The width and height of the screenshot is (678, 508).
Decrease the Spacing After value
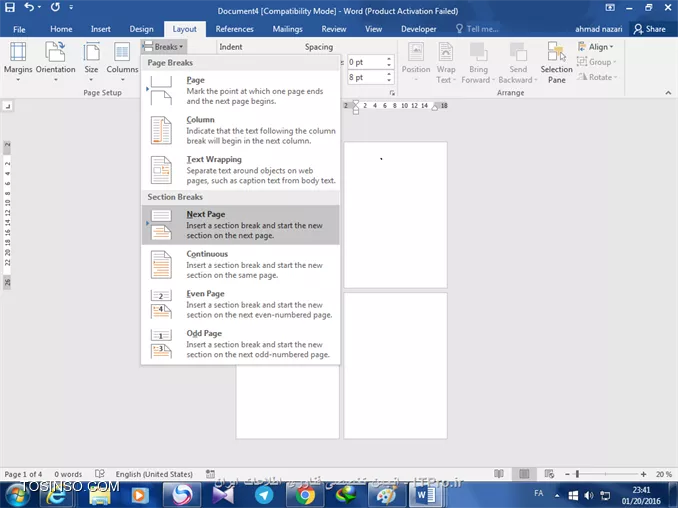[389, 81]
